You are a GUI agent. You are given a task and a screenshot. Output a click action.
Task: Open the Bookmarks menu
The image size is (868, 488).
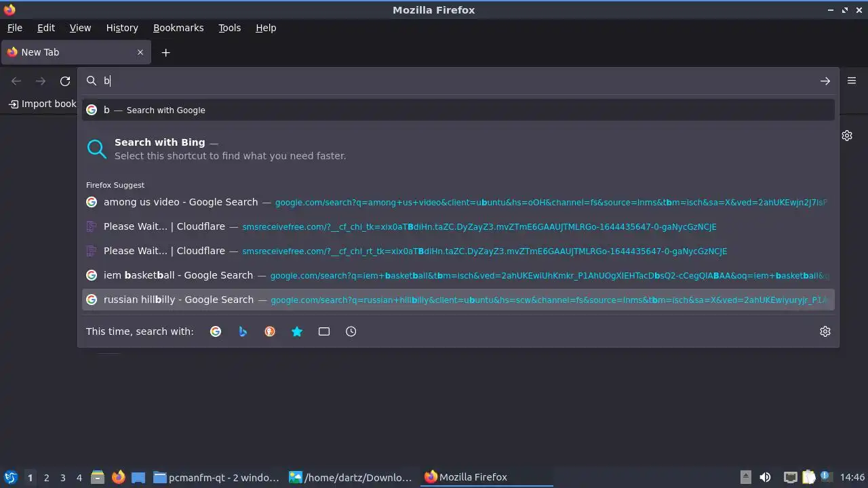(178, 28)
